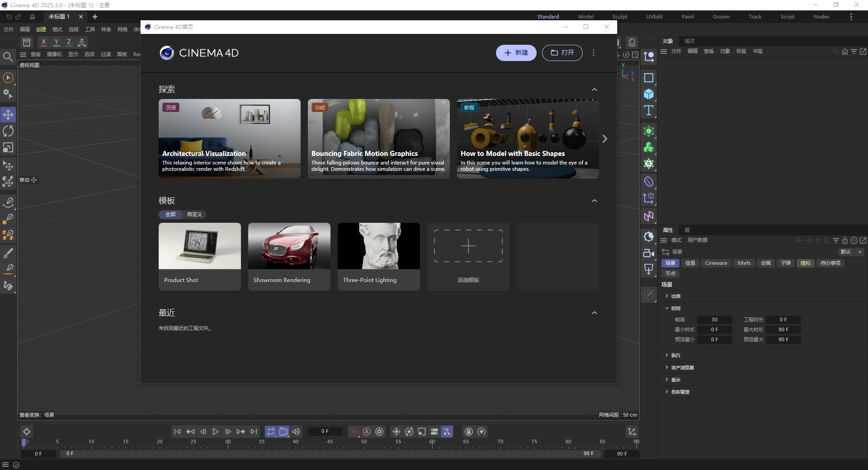Click the 打开 button
The width and height of the screenshot is (868, 470).
[562, 53]
